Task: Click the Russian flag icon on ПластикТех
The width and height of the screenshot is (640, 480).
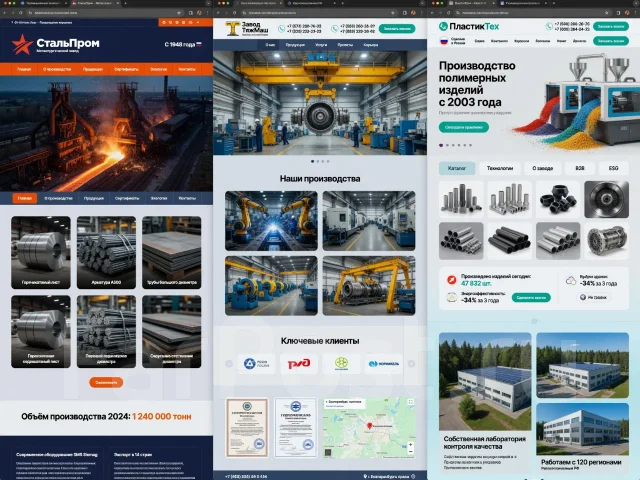Action: pos(444,41)
